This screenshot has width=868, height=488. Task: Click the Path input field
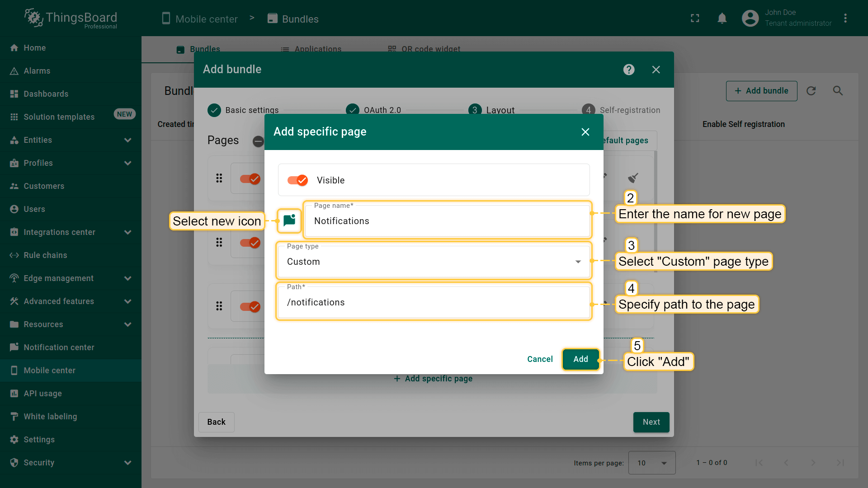coord(434,302)
